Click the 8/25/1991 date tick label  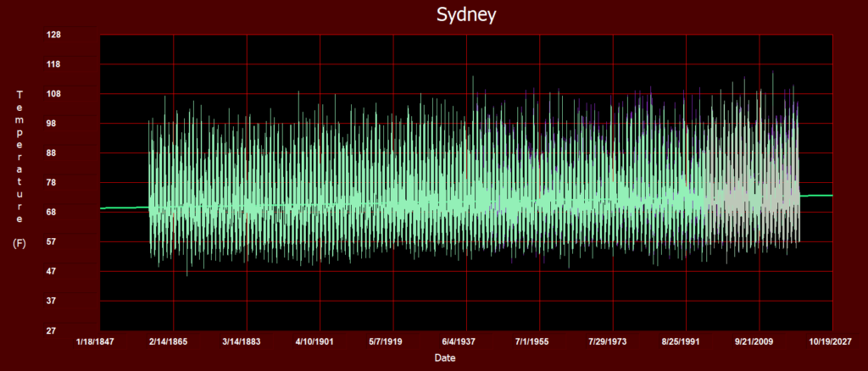click(x=682, y=341)
